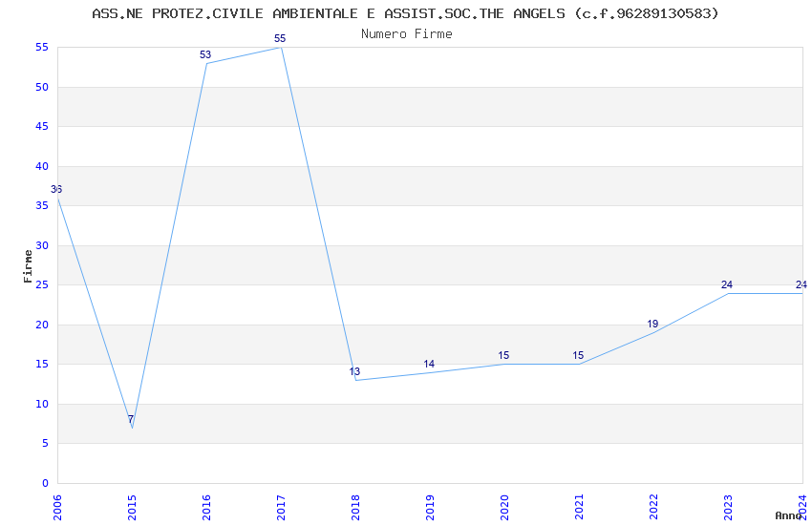Click x-axis year 2015
Viewport: 812px width, 525px height.
(132, 507)
